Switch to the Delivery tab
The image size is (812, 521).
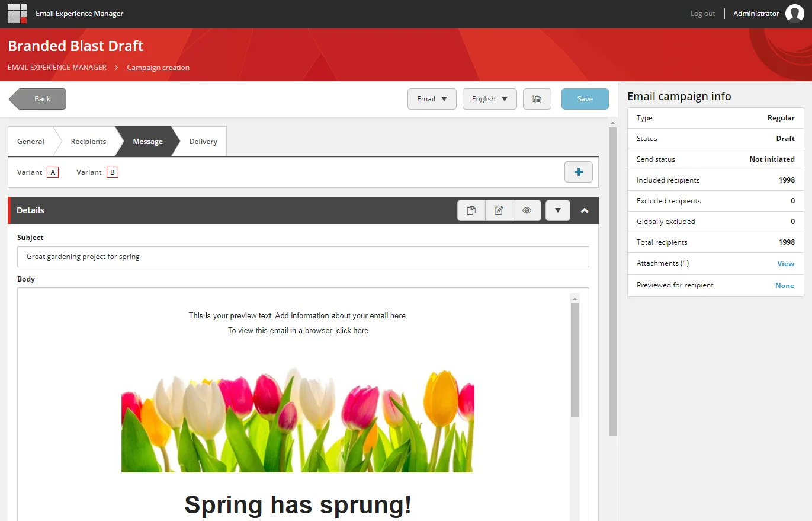click(x=203, y=142)
